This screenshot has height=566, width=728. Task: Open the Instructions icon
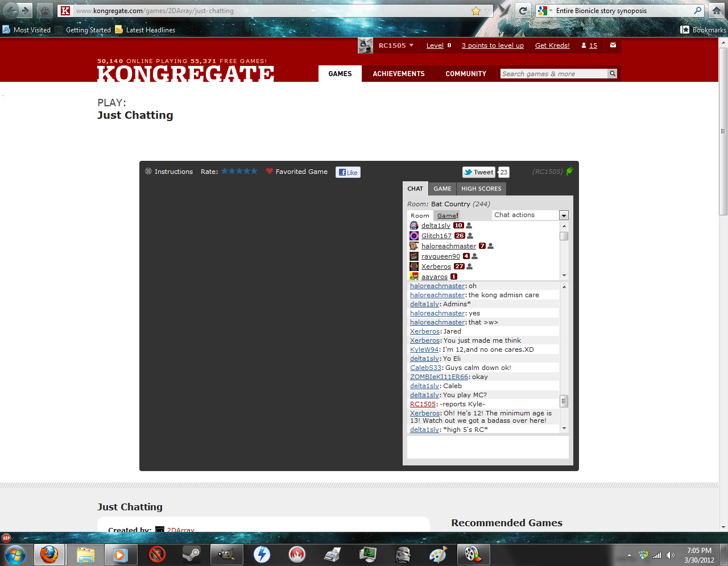pyautogui.click(x=147, y=172)
